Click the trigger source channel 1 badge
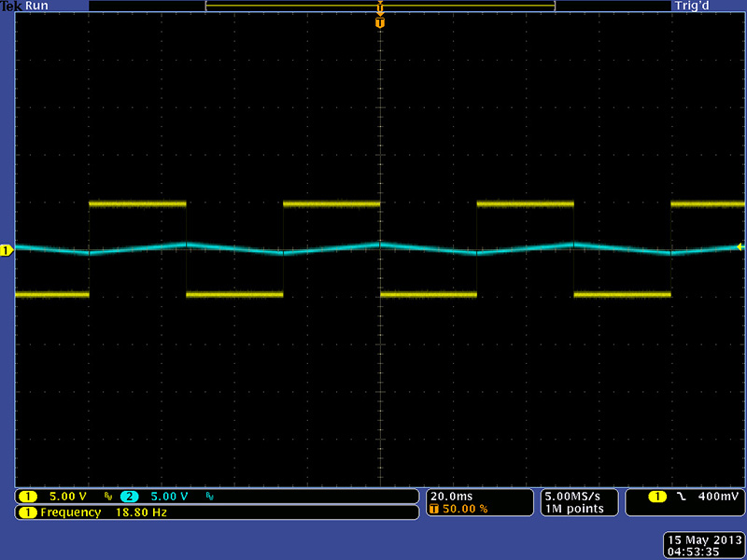This screenshot has height=560, width=747. [x=657, y=497]
